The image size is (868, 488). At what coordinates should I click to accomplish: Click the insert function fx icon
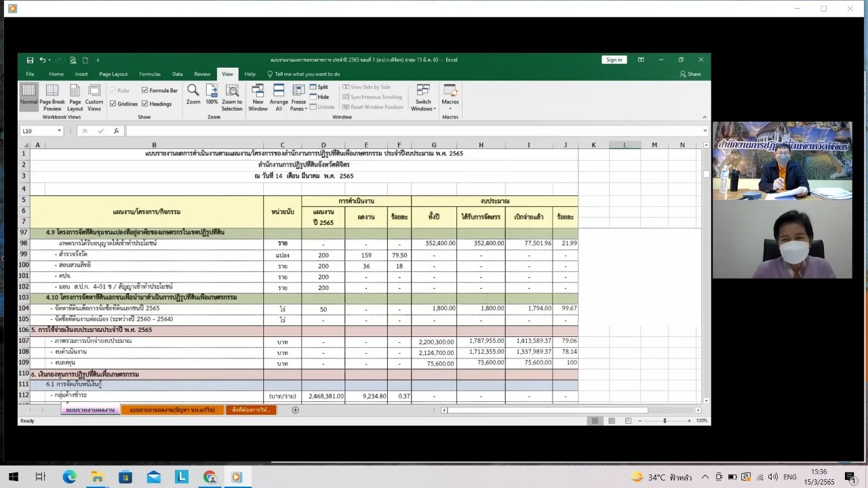116,131
